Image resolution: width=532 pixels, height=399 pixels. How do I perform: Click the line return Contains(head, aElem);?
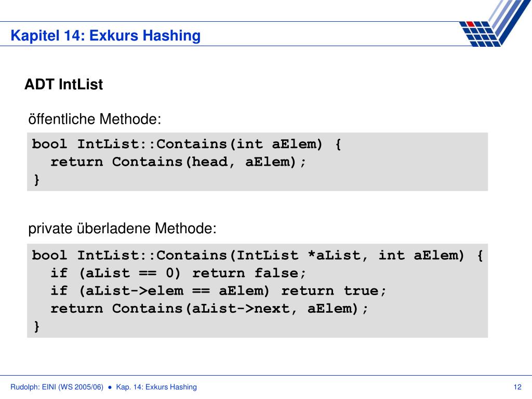(x=178, y=162)
